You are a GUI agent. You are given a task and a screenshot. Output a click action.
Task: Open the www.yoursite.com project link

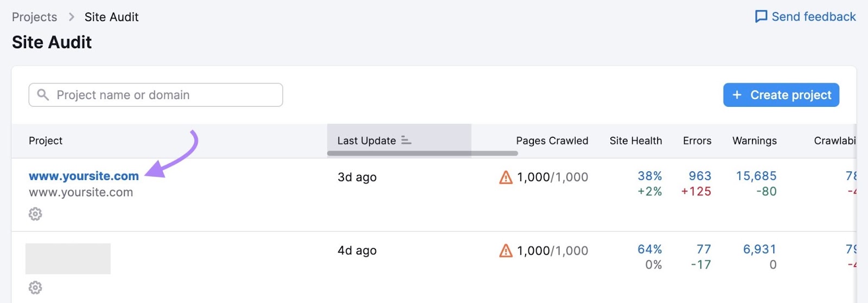(84, 176)
